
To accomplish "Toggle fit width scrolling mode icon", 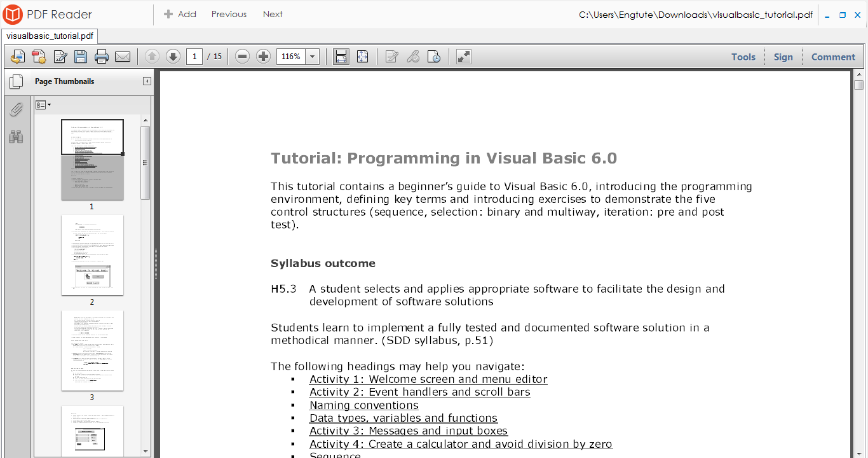I will pyautogui.click(x=341, y=57).
